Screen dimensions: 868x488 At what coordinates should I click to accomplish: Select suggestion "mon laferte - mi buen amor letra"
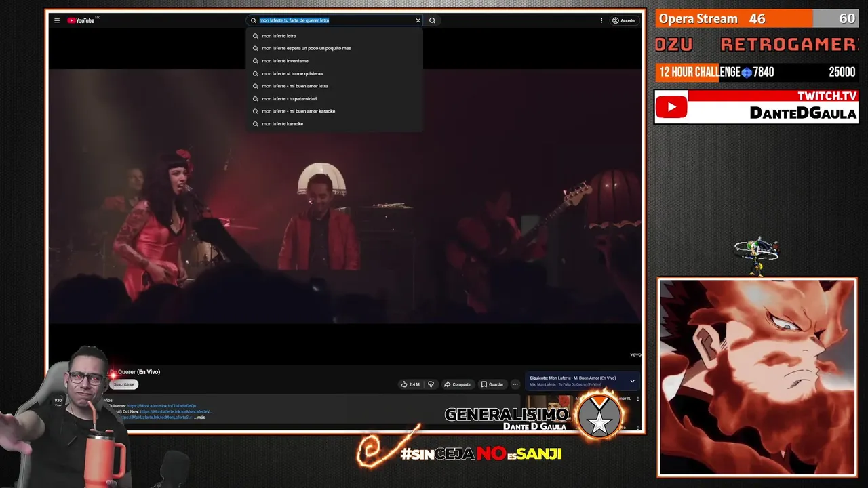click(334, 86)
